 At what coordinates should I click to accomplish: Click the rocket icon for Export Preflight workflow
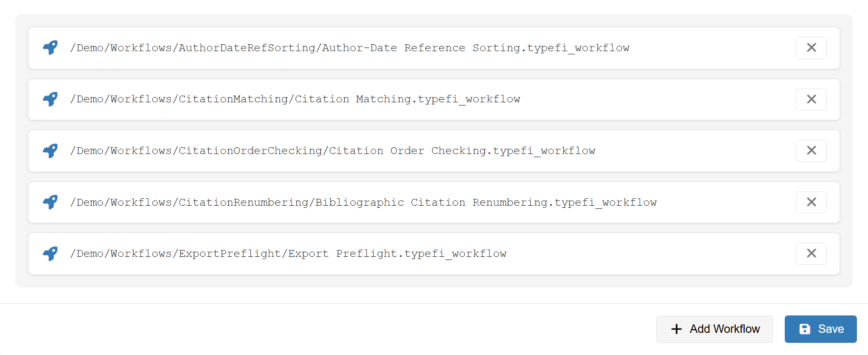tap(50, 253)
